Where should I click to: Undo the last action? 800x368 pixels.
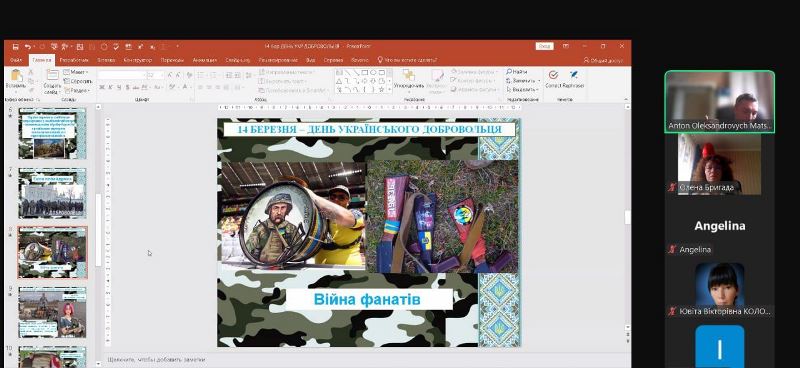(28, 46)
